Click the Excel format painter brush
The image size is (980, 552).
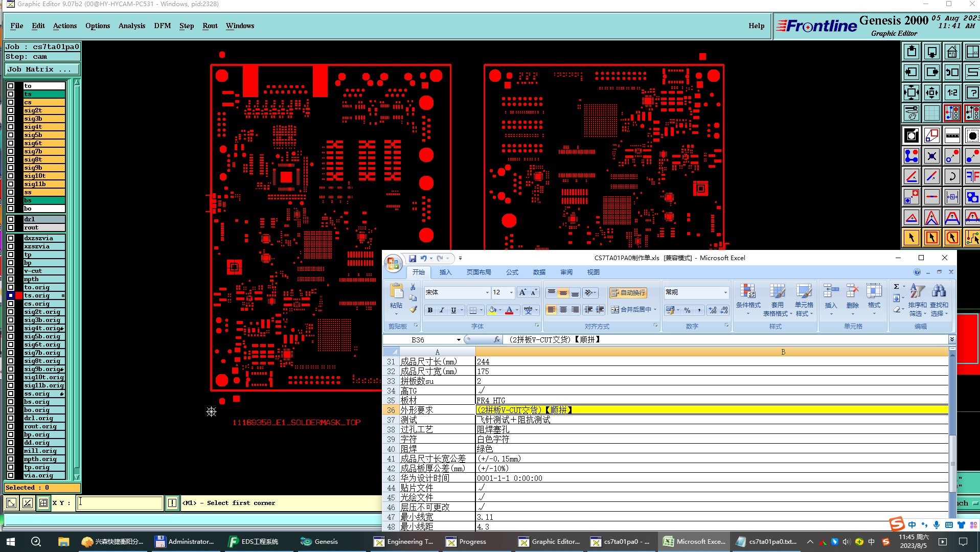(x=413, y=310)
